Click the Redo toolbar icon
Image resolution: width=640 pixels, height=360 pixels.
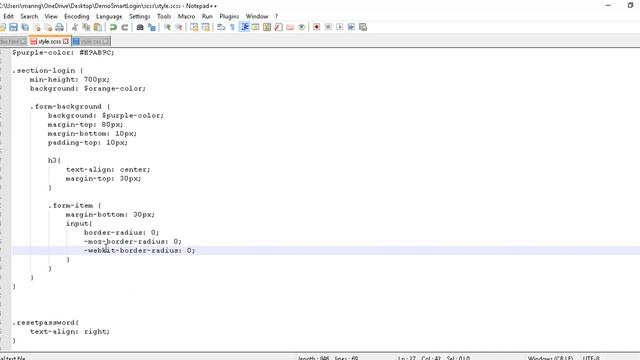[x=124, y=27]
